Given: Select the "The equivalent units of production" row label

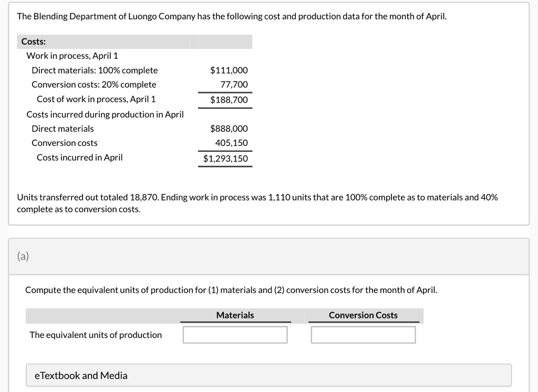Looking at the screenshot, I should pyautogui.click(x=96, y=335).
